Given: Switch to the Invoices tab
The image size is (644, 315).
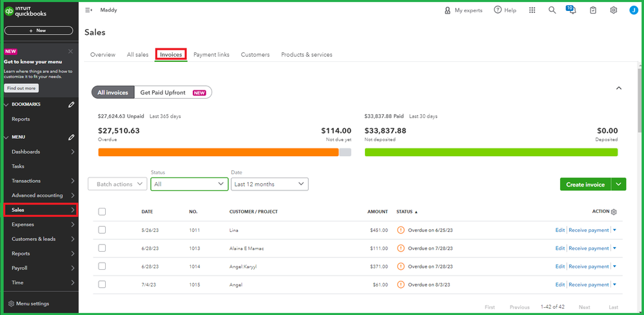Looking at the screenshot, I should pos(171,54).
